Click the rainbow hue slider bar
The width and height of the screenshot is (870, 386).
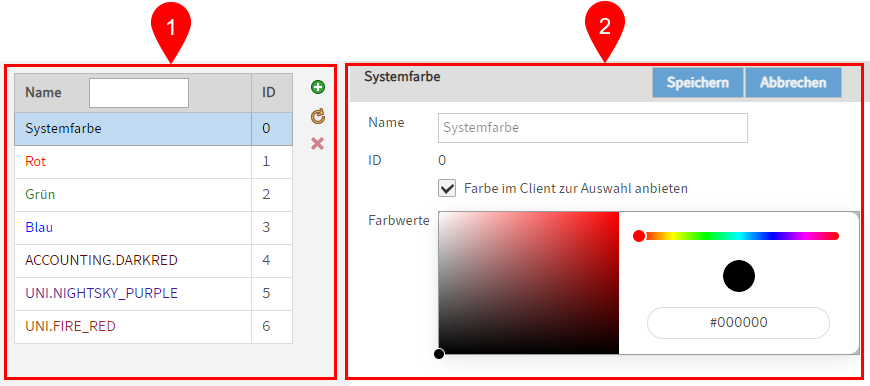coord(739,236)
